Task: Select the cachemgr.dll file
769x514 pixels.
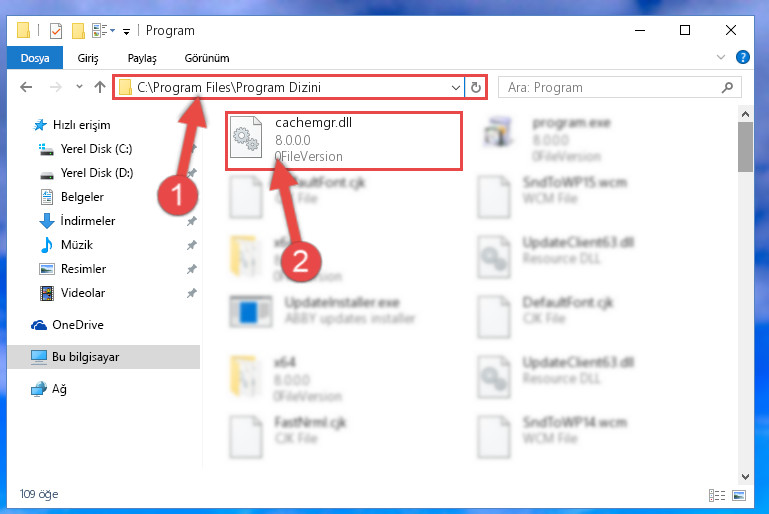Action: 343,141
